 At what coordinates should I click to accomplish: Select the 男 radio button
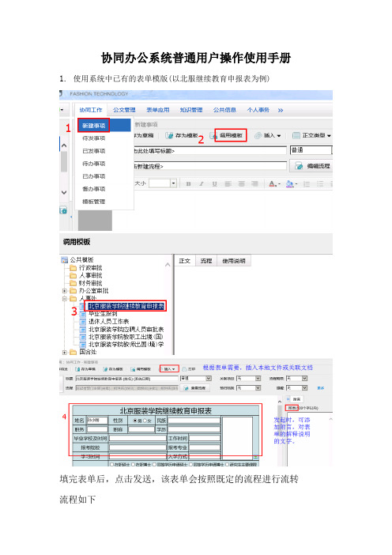point(135,421)
